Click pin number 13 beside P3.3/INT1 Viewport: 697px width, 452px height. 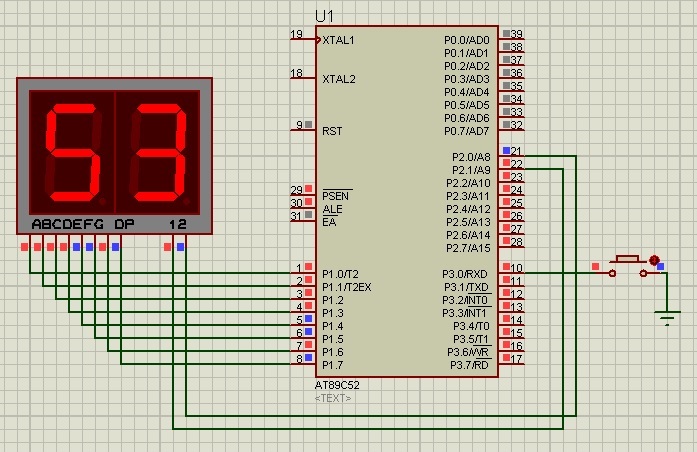[517, 307]
